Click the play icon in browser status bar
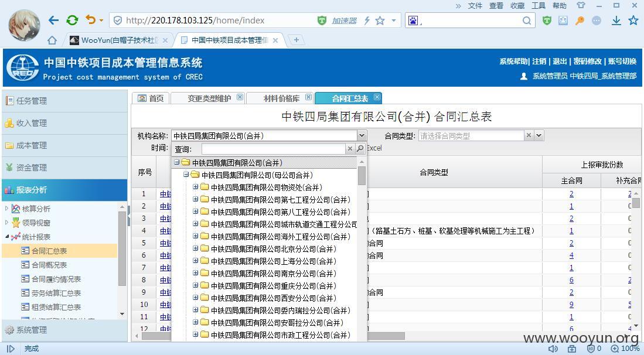 click(x=11, y=349)
